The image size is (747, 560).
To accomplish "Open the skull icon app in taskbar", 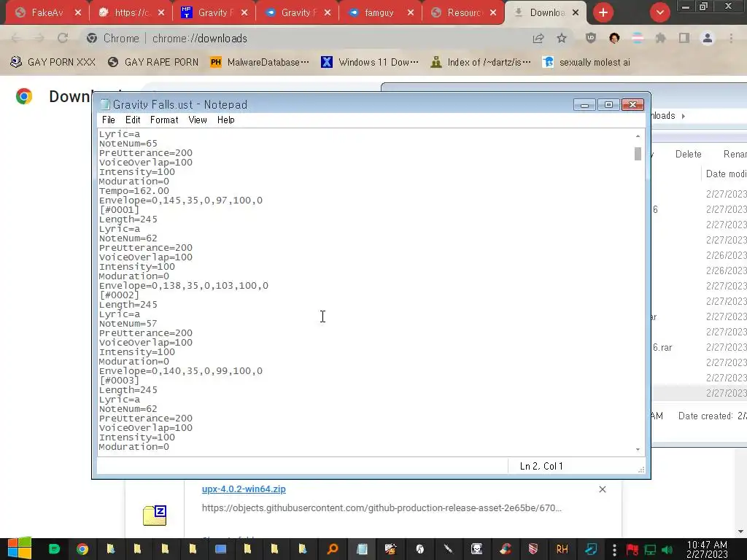I will (x=476, y=549).
